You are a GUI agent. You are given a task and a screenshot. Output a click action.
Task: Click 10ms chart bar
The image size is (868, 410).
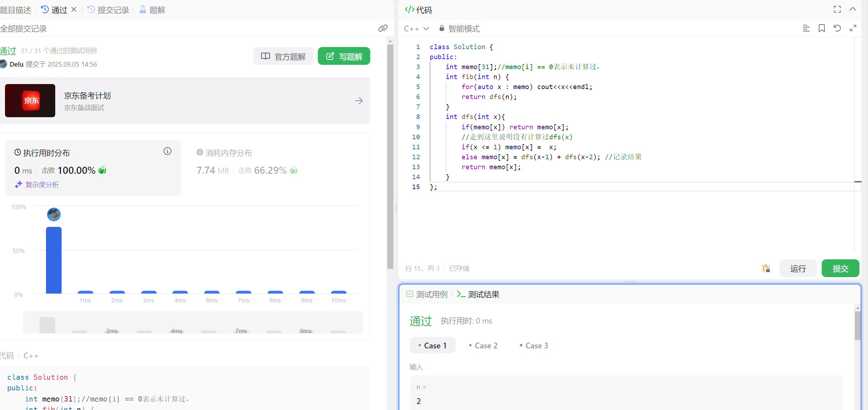click(339, 292)
